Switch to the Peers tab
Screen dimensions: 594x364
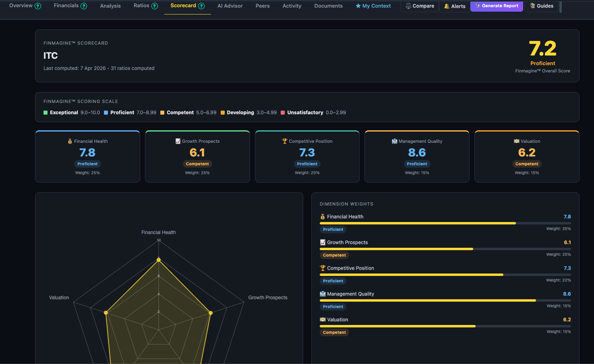click(x=263, y=6)
